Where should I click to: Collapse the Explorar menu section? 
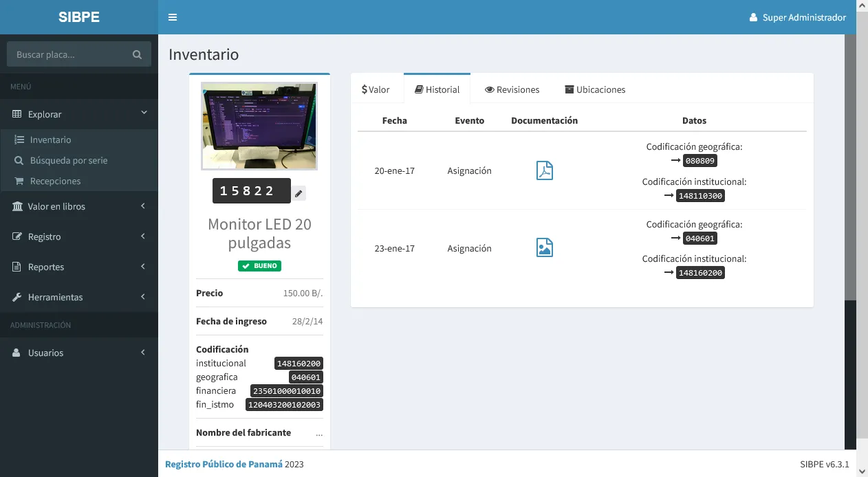point(79,114)
